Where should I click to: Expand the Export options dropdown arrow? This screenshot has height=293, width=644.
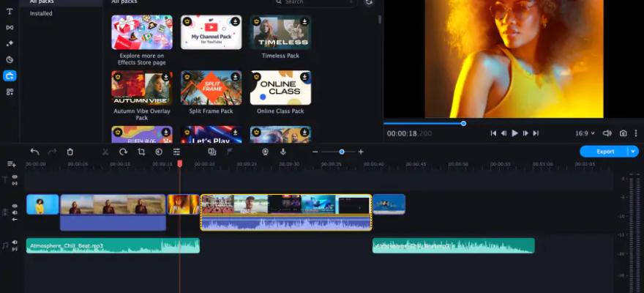(633, 152)
